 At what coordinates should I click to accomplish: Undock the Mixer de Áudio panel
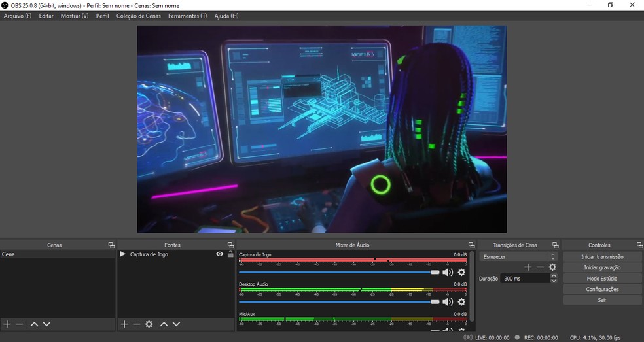[x=471, y=245]
